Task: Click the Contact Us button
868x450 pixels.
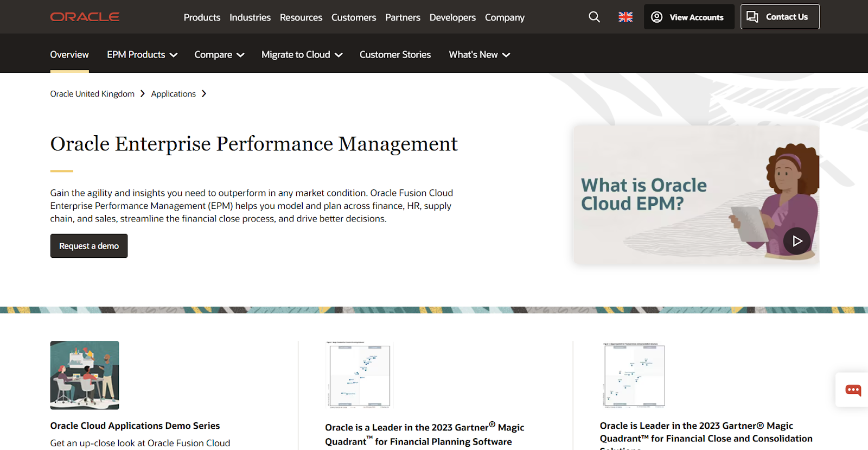Action: click(x=780, y=17)
